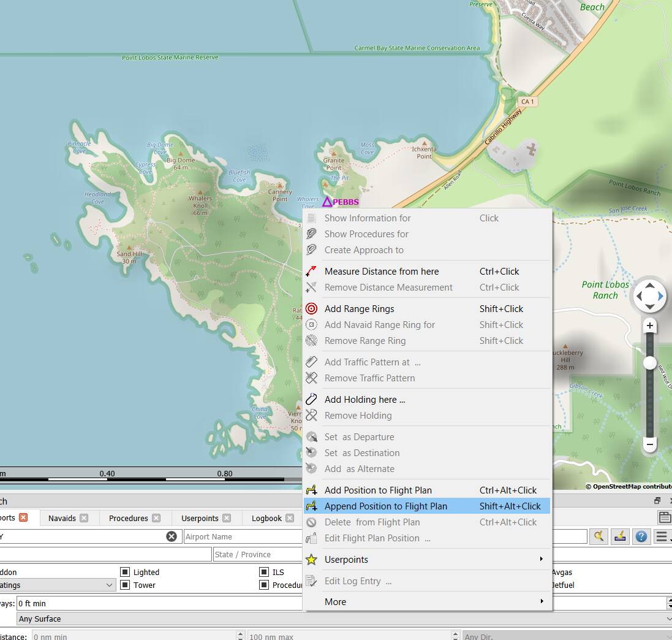The width and height of the screenshot is (672, 640).
Task: Click the Add Range Rings target icon
Action: (x=312, y=309)
